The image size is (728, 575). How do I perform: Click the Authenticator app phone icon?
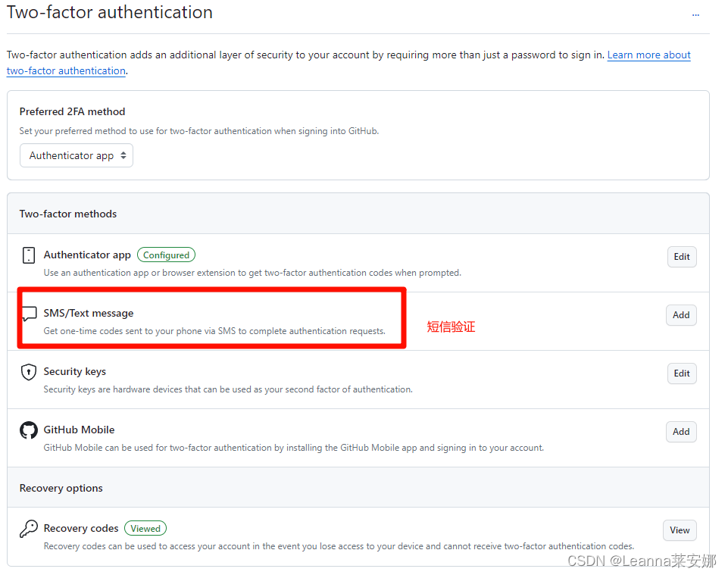[x=29, y=255]
